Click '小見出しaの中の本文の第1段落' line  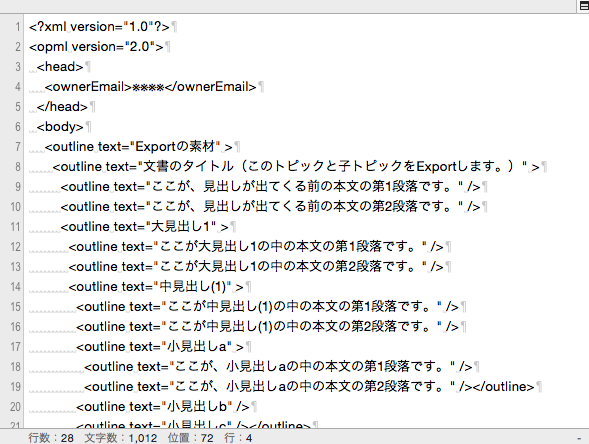(278, 366)
